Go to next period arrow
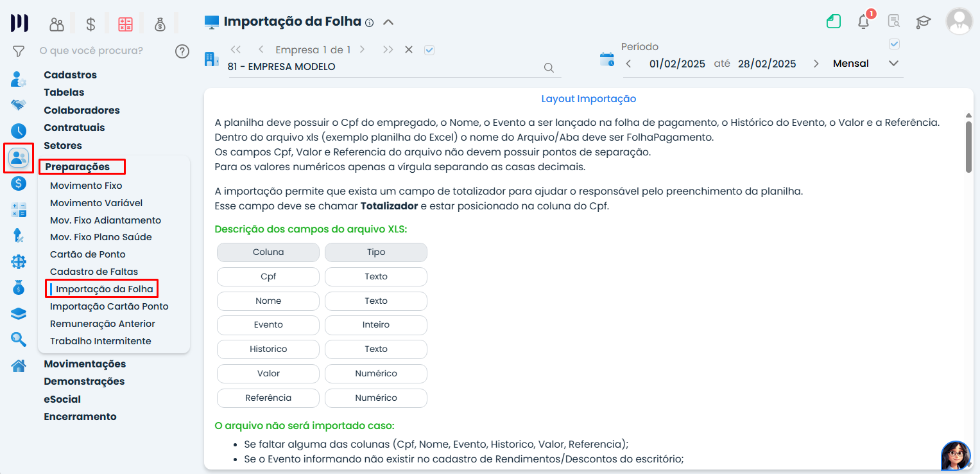Viewport: 980px width, 474px height. 816,64
